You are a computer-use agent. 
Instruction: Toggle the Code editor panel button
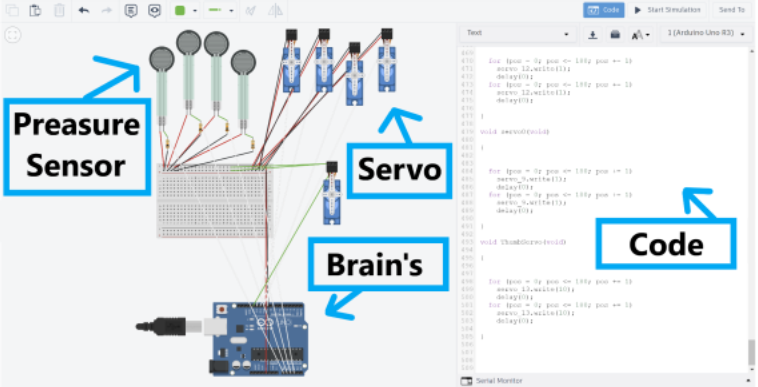point(603,10)
